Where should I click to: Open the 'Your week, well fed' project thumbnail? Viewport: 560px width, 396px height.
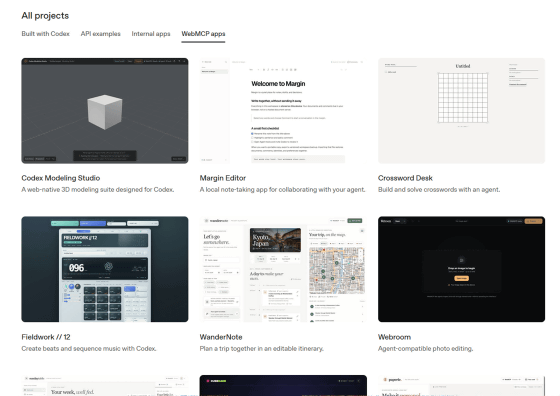coord(105,385)
